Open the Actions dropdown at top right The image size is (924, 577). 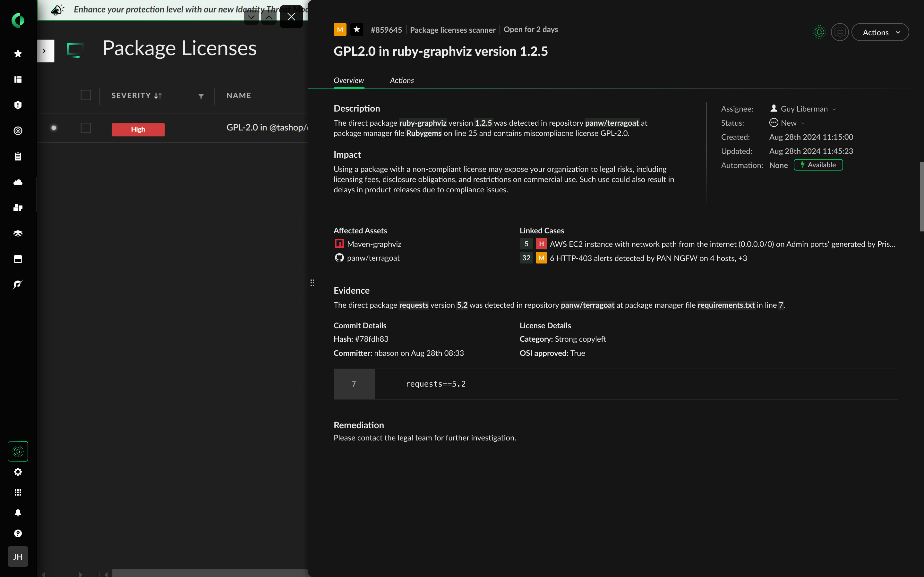pyautogui.click(x=880, y=32)
